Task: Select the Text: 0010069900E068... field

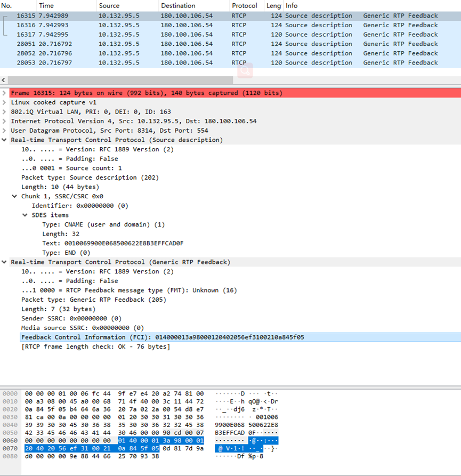Action: tap(113, 244)
